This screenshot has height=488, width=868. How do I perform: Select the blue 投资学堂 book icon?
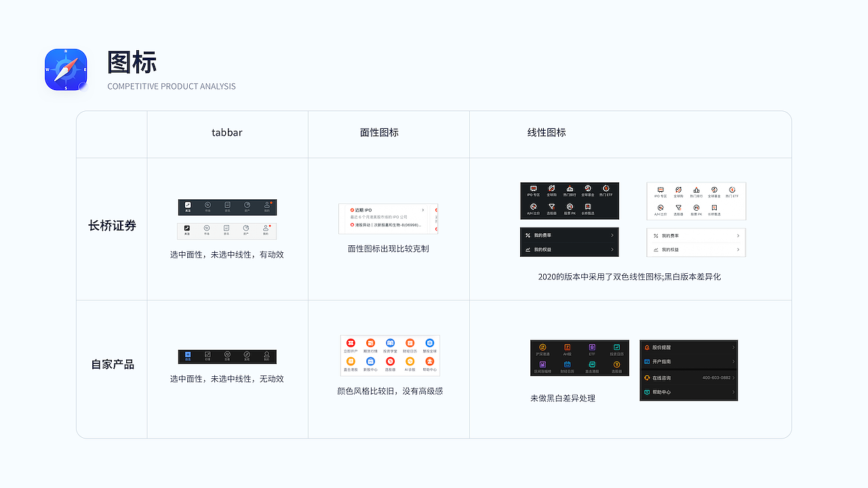click(x=391, y=343)
